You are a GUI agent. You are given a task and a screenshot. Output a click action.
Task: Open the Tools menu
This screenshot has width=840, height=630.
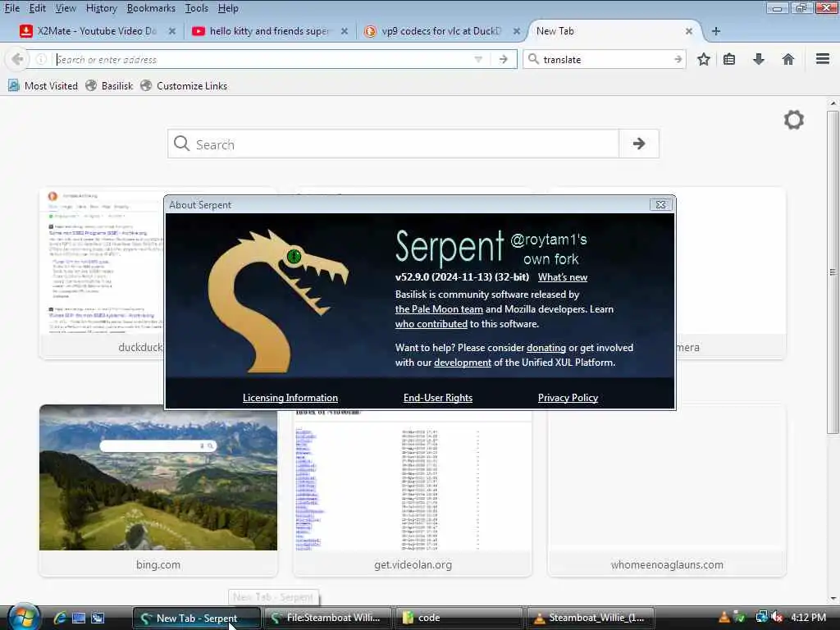[x=197, y=8]
